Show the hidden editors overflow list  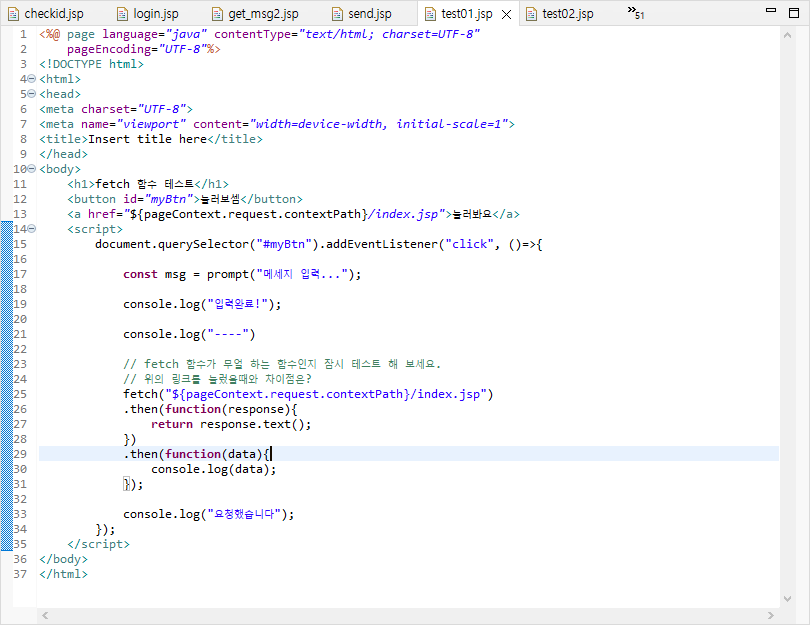636,12
